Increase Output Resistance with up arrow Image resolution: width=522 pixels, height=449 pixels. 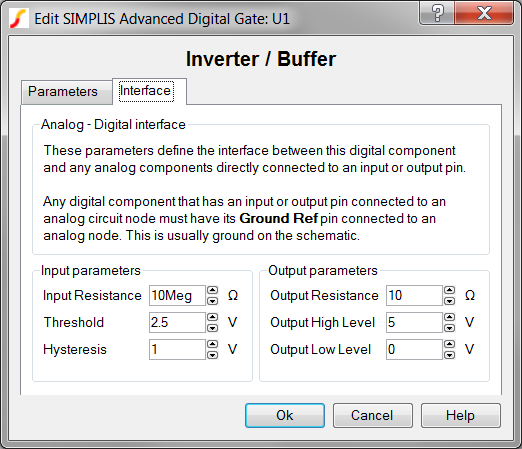449,290
